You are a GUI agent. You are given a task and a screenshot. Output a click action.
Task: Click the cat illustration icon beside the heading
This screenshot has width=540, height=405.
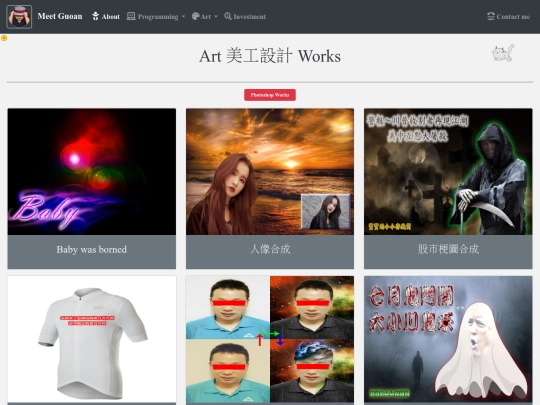point(503,53)
